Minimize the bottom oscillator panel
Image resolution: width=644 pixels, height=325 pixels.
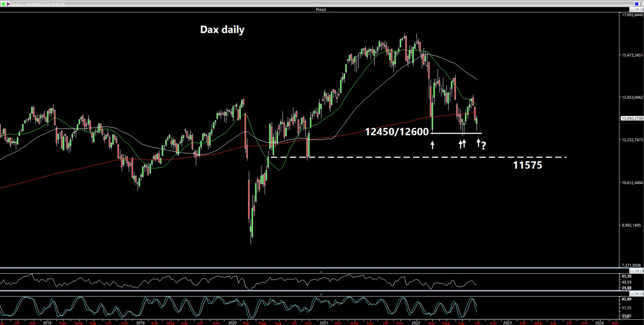pos(632,294)
